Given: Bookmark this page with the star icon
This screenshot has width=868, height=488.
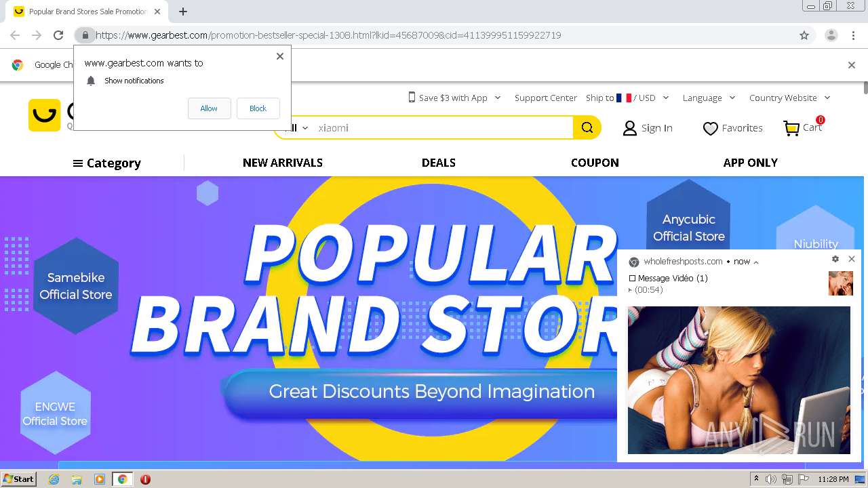Looking at the screenshot, I should [x=804, y=35].
